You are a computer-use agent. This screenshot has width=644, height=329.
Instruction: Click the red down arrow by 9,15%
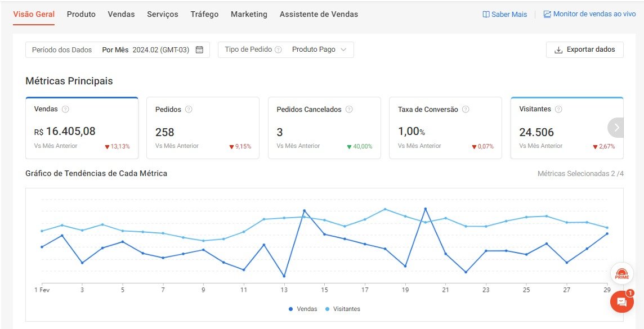pos(231,147)
